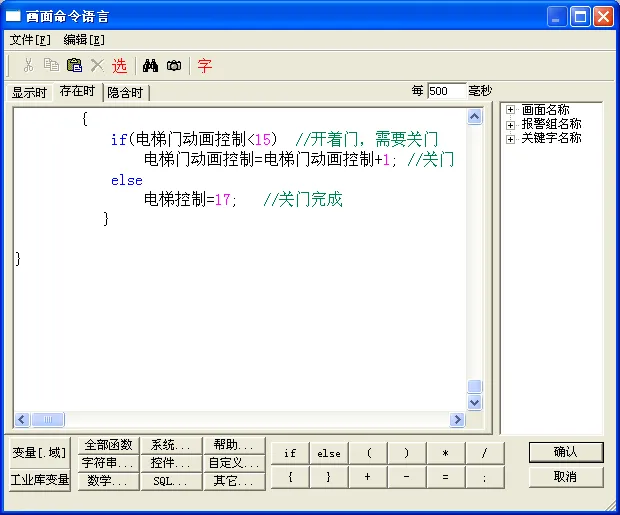Viewport: 620px width, 515px height.
Task: Open the 数学... functions
Action: [108, 481]
